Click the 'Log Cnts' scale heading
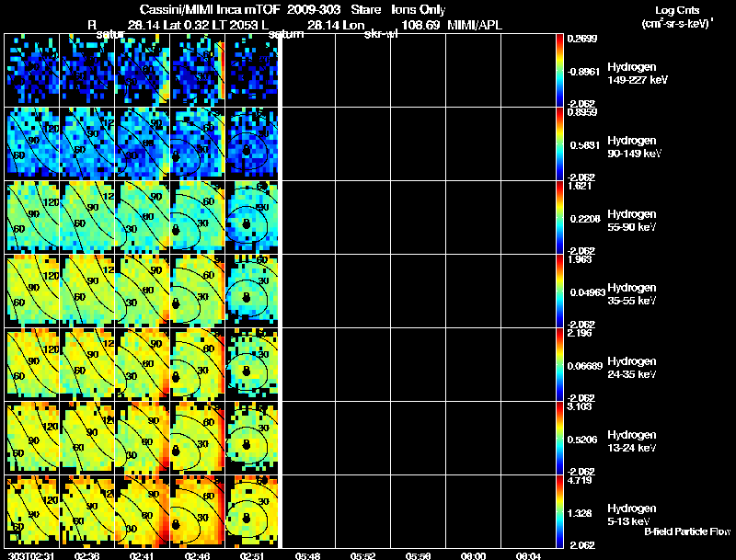The height and width of the screenshot is (560, 736). 677,10
